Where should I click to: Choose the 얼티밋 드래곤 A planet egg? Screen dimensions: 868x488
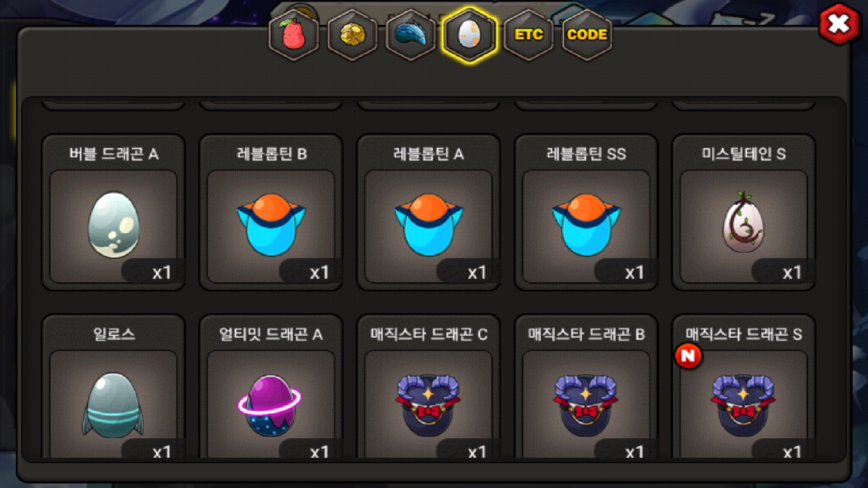(271, 387)
